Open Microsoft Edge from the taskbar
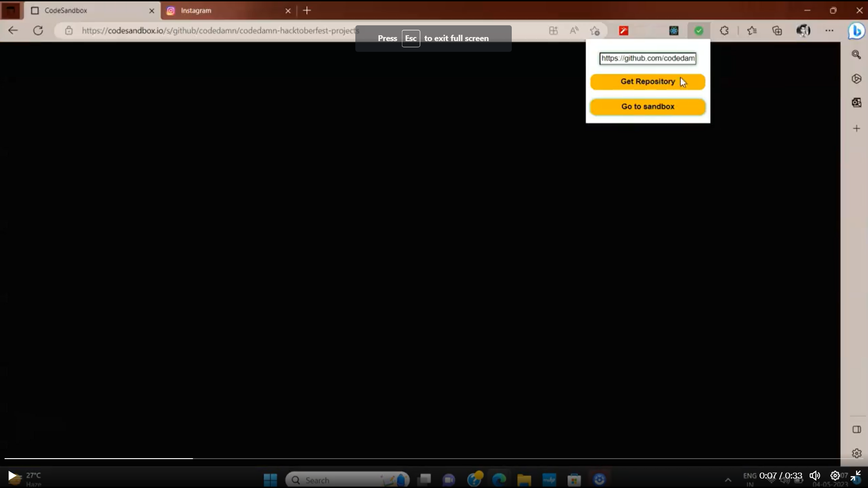The width and height of the screenshot is (868, 488). pyautogui.click(x=499, y=479)
